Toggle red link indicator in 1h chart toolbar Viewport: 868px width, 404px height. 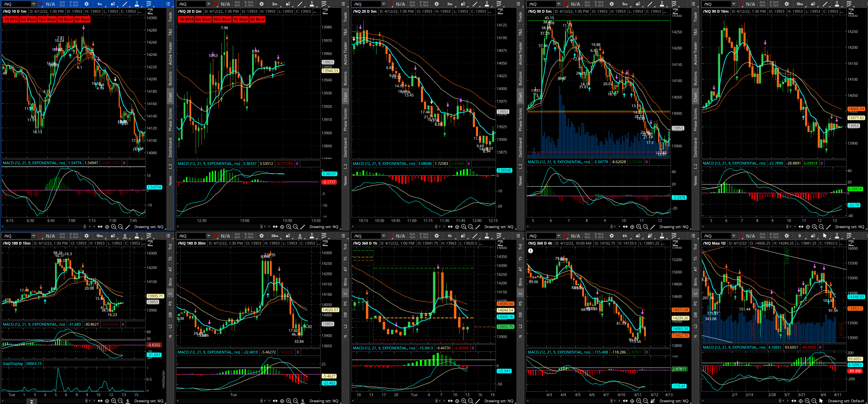coord(391,236)
